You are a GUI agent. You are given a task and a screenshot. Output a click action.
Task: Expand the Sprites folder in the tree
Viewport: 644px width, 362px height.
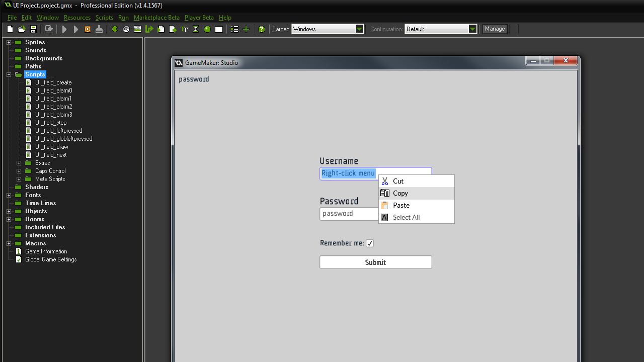click(9, 42)
